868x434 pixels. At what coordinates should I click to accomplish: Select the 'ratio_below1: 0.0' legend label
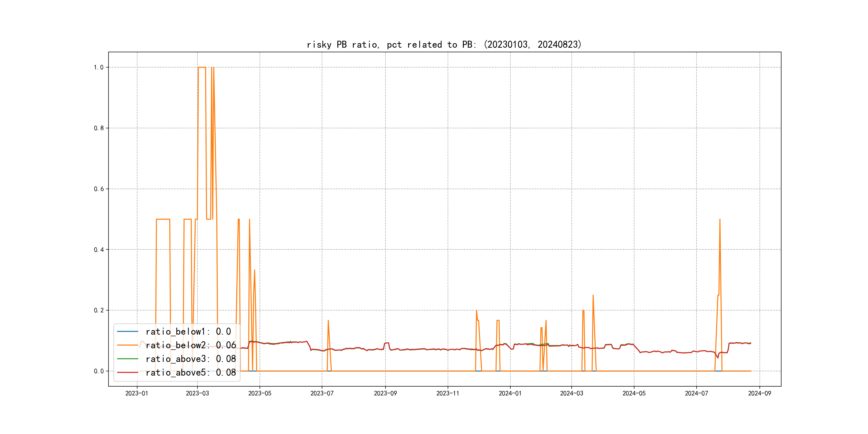[x=188, y=332]
